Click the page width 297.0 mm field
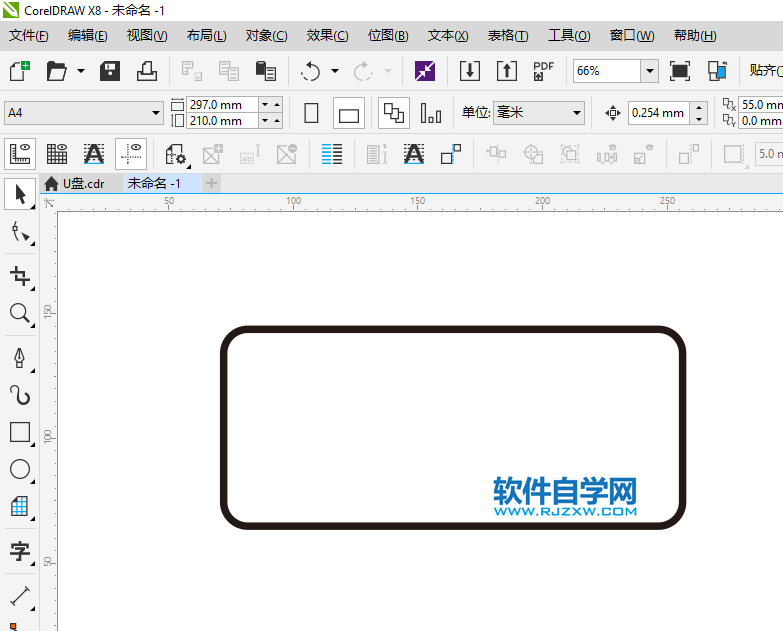This screenshot has height=631, width=783. point(221,105)
